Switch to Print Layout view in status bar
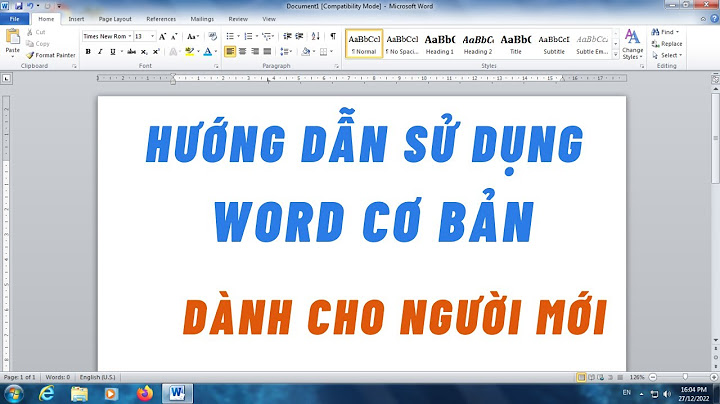 581,377
